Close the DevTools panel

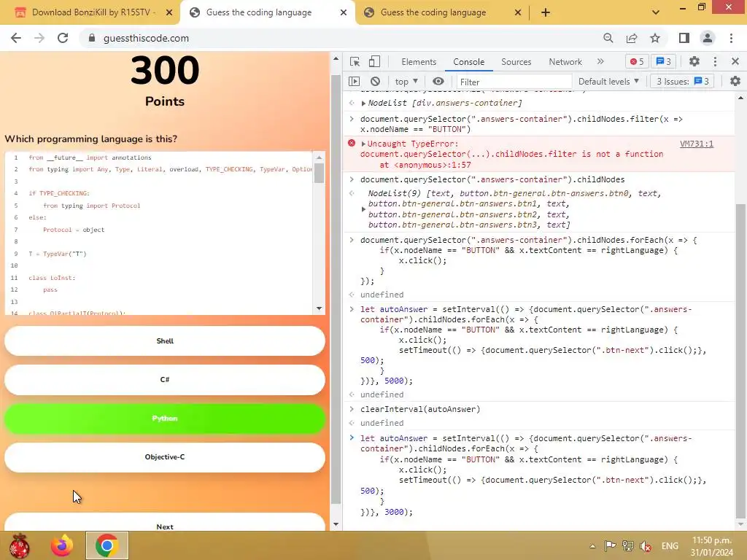[735, 61]
